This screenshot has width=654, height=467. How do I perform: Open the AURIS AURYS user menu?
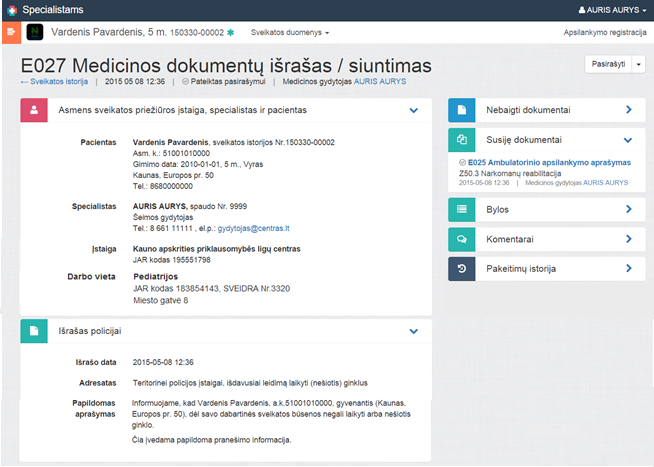(x=612, y=9)
